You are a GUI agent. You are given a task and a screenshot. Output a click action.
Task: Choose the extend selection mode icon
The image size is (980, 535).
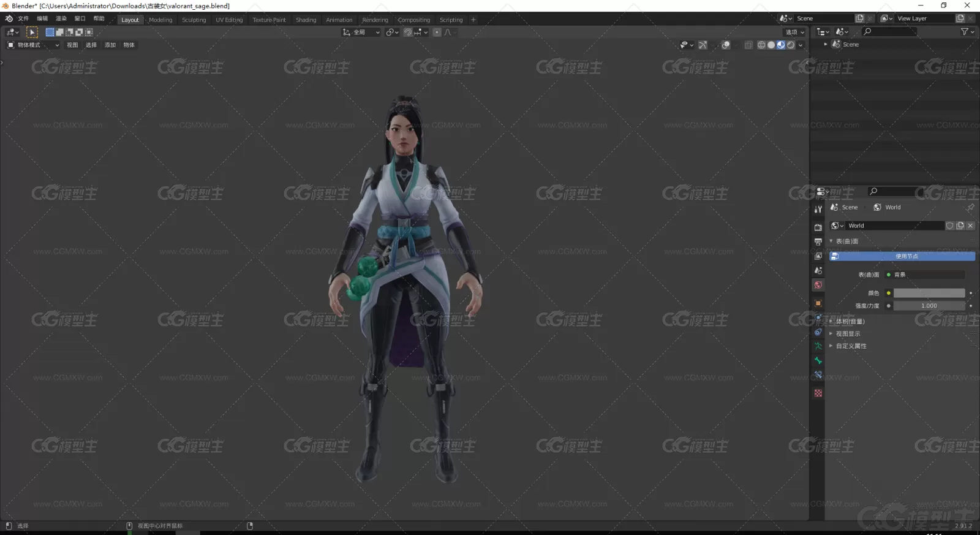point(59,32)
